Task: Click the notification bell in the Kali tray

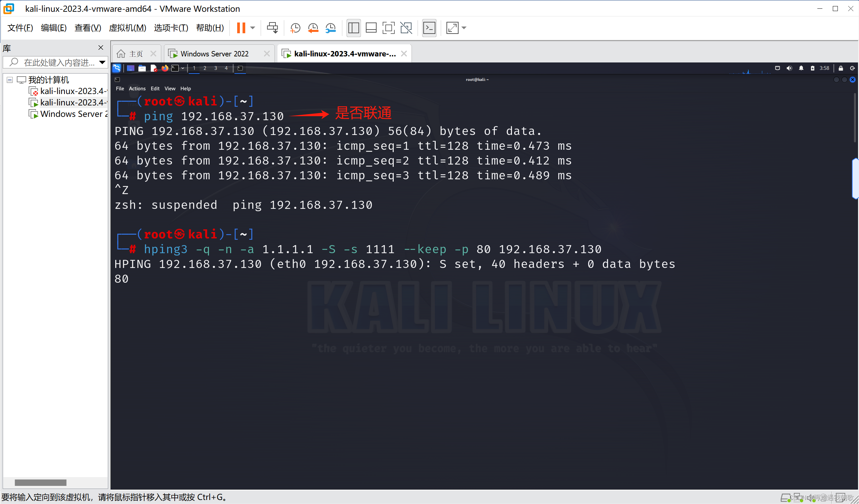Action: pyautogui.click(x=802, y=68)
